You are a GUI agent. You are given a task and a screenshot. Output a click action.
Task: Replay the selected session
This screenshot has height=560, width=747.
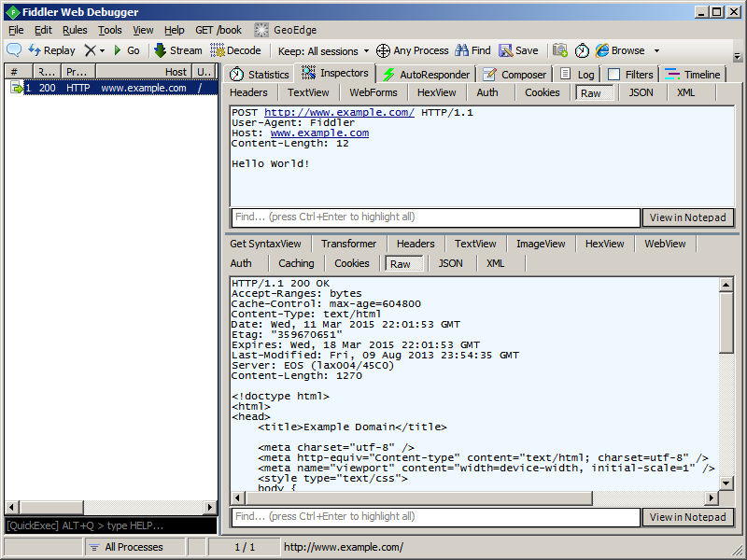[52, 50]
